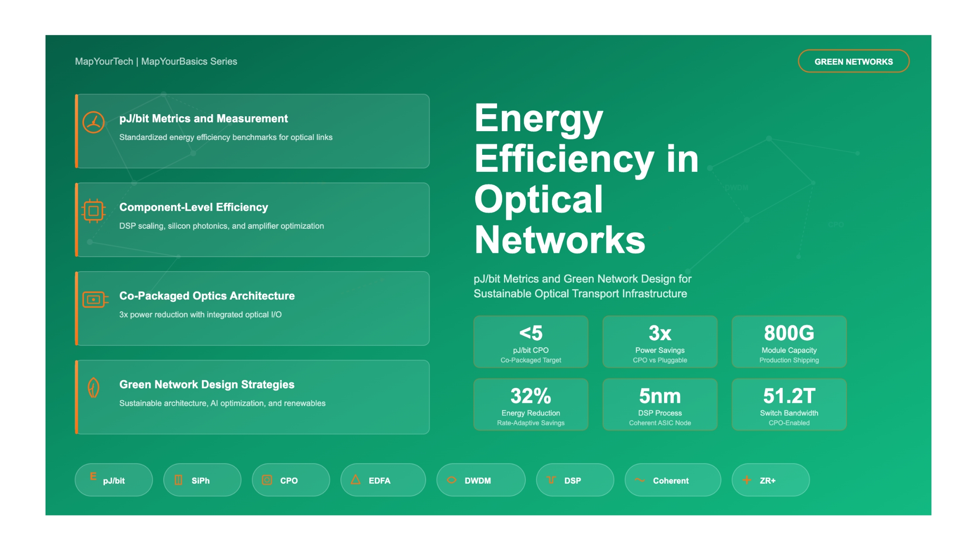Select the pJ/bit tag pill

(x=114, y=480)
